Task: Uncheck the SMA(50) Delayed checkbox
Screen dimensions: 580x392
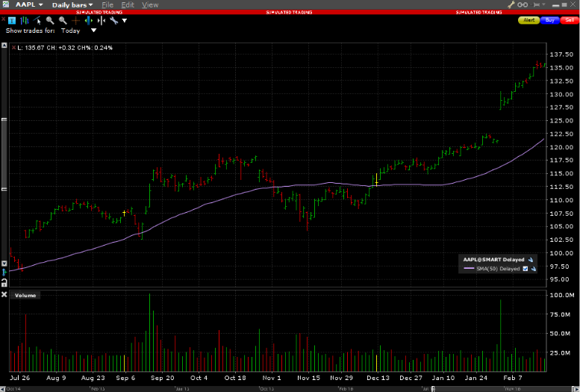Action: coord(526,269)
